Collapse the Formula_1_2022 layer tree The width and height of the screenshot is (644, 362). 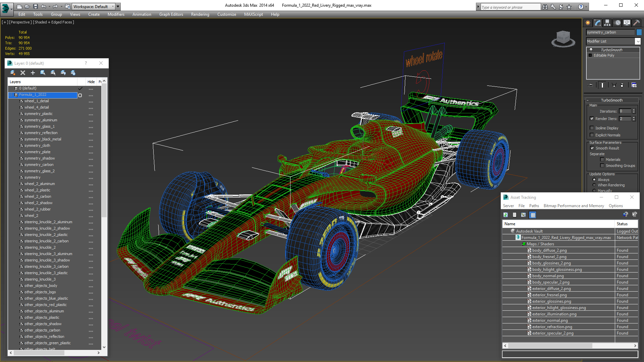point(11,95)
